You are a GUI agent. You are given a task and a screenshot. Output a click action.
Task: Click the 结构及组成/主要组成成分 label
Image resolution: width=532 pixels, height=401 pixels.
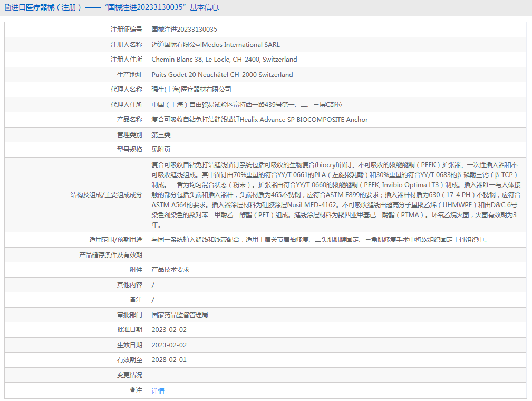coord(106,195)
